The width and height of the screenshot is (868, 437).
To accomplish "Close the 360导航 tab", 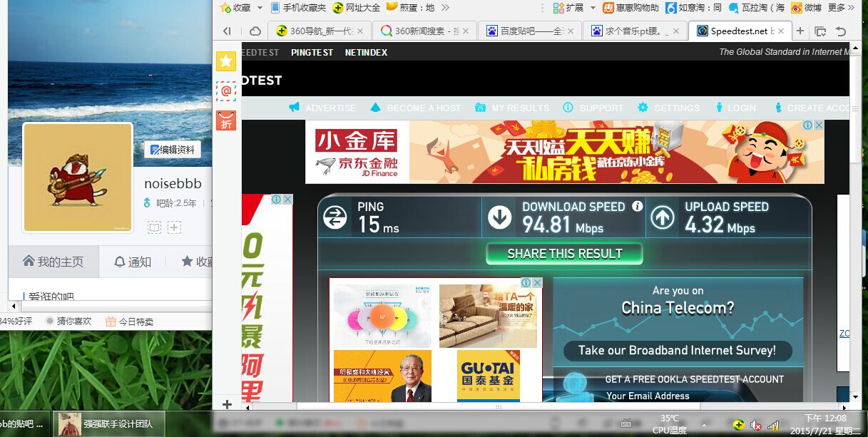I will pos(361,31).
